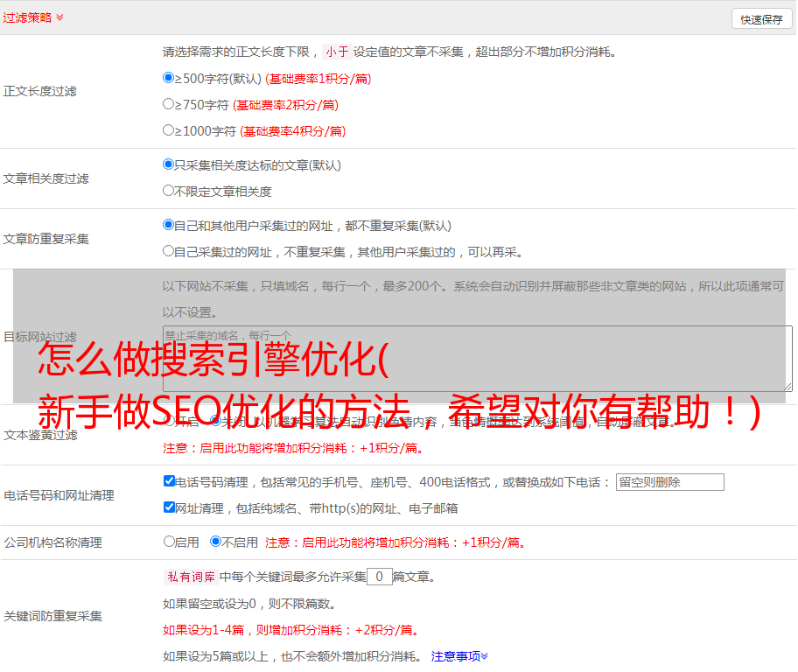
Task: Click the blocked-domains textarea resize handle
Action: (x=787, y=386)
